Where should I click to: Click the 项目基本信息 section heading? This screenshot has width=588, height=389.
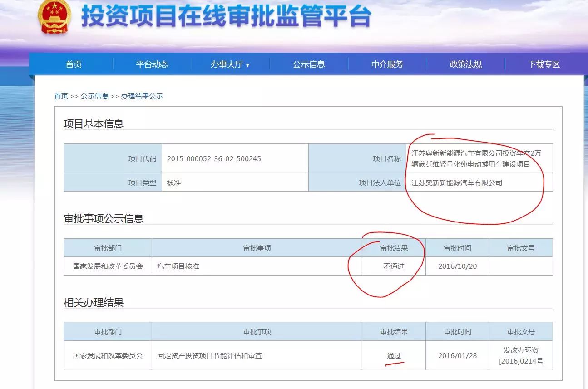click(94, 124)
